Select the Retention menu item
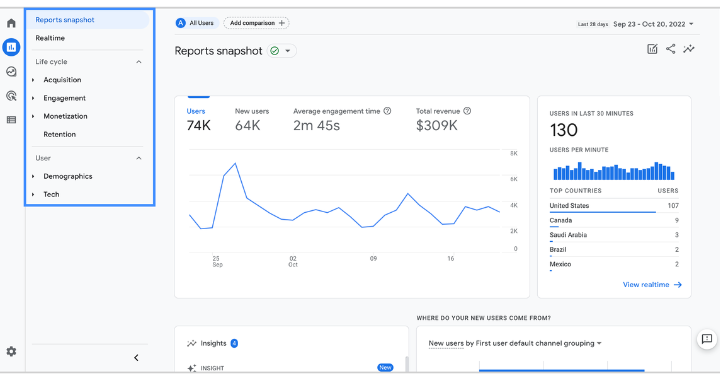Screen dimensions: 720x380 pos(60,134)
